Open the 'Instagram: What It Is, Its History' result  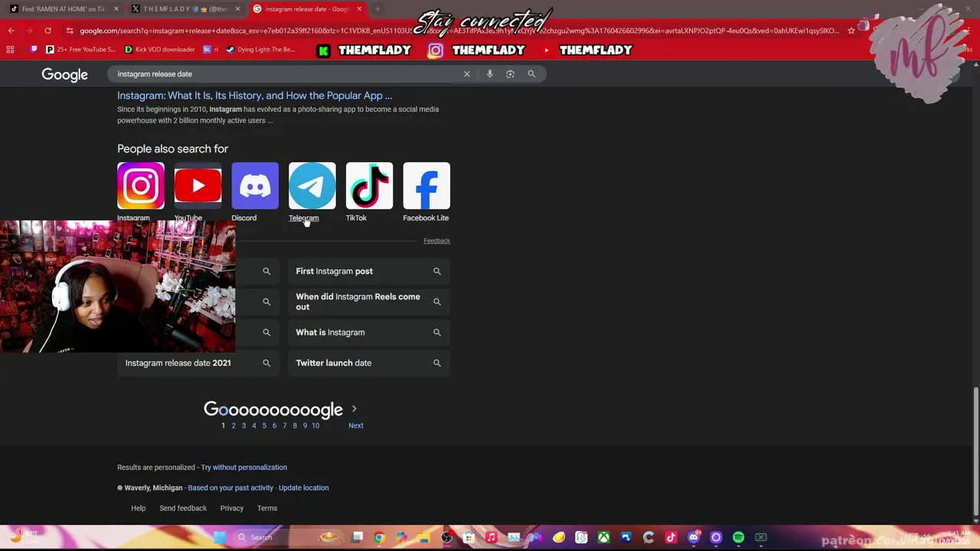[254, 96]
